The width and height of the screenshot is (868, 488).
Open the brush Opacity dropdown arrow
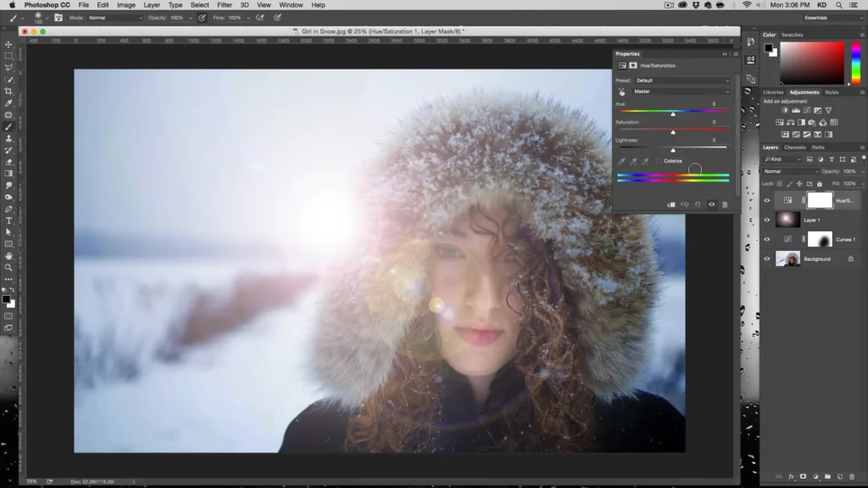pyautogui.click(x=191, y=18)
